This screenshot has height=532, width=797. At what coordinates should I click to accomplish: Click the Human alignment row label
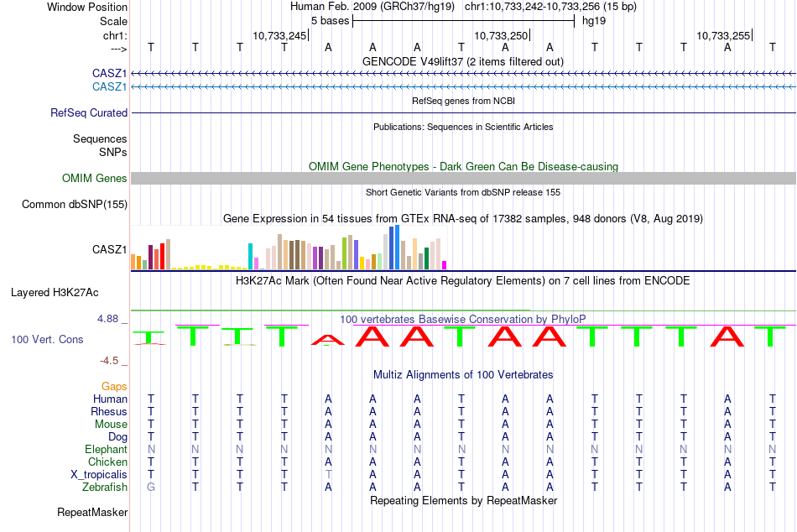click(110, 399)
